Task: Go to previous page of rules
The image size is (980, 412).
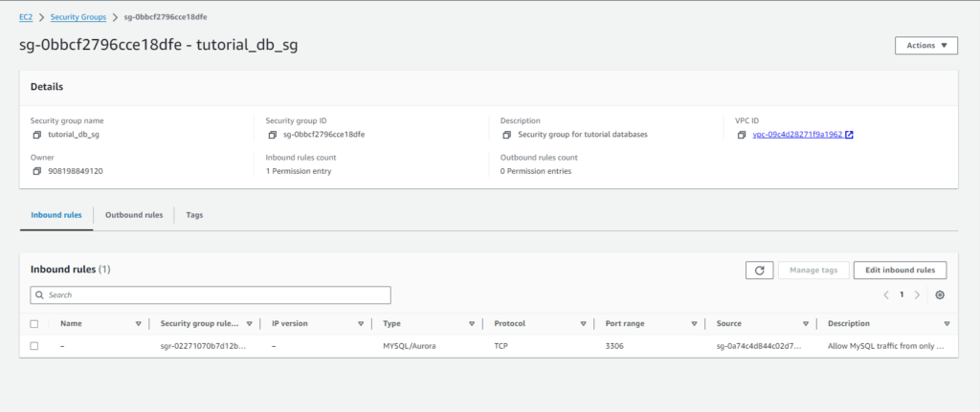Action: (886, 295)
